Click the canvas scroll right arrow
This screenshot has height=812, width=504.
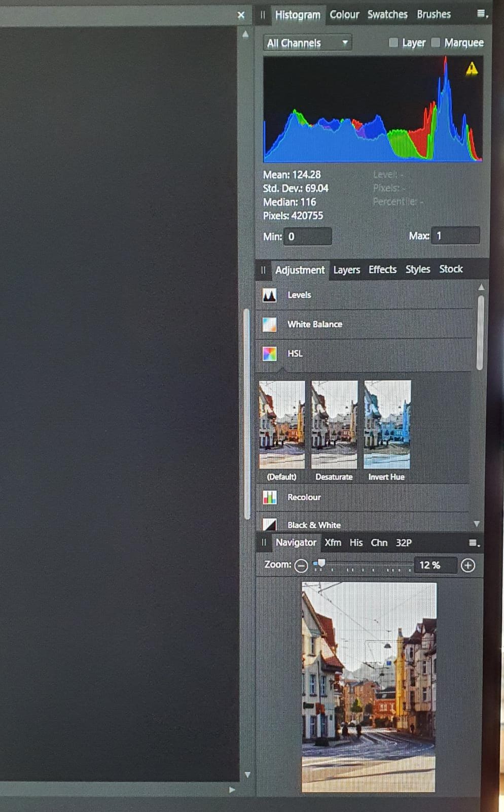232,790
